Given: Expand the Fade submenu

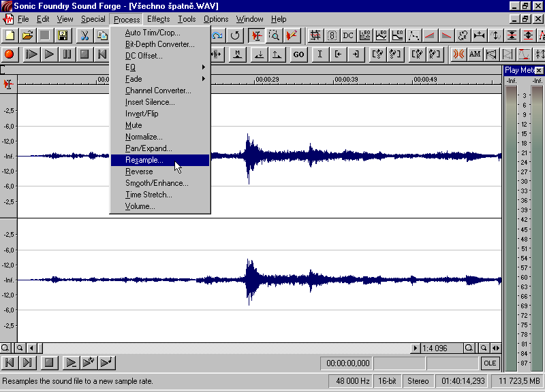Looking at the screenshot, I should [x=160, y=79].
